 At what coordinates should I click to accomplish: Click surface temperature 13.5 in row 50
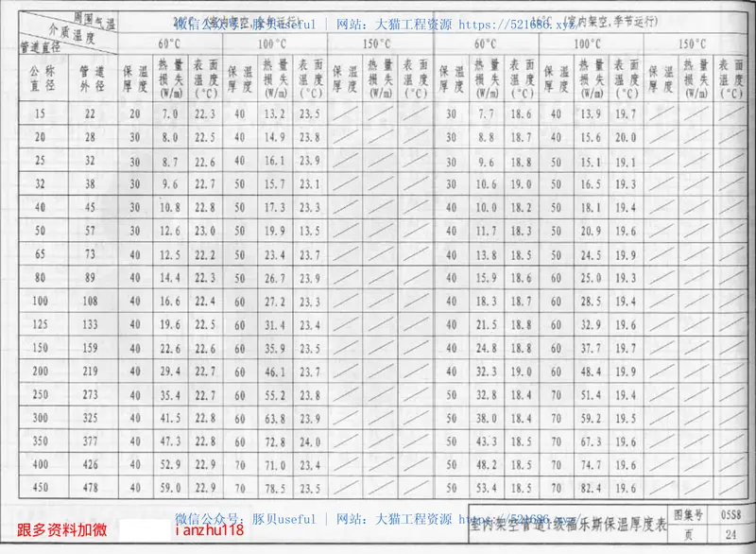(x=310, y=231)
